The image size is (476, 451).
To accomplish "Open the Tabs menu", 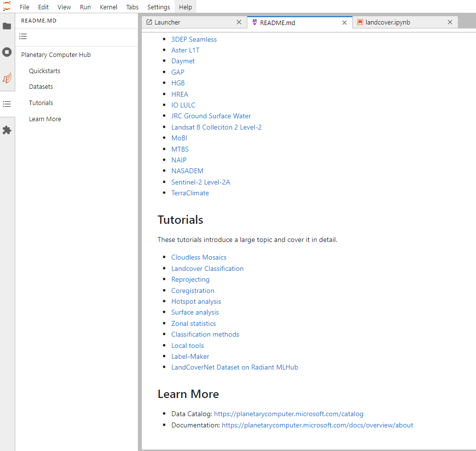I will click(x=132, y=7).
